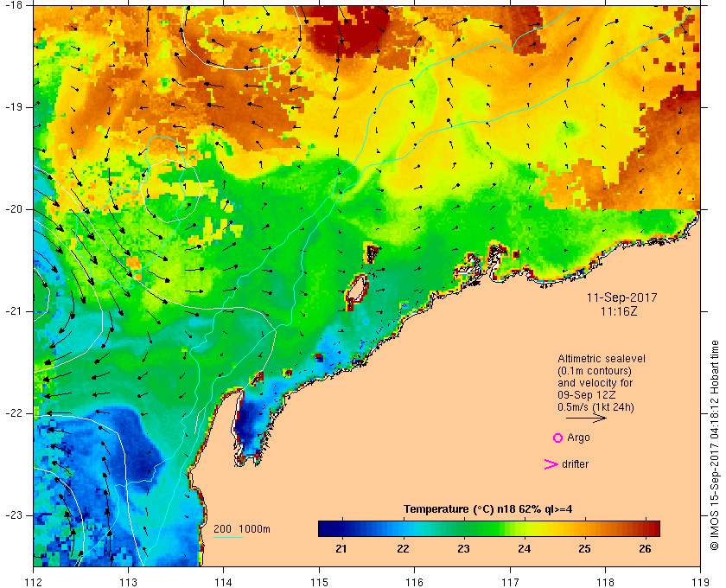Select the 'drifter' legend label
The width and height of the screenshot is (726, 588).
(575, 464)
